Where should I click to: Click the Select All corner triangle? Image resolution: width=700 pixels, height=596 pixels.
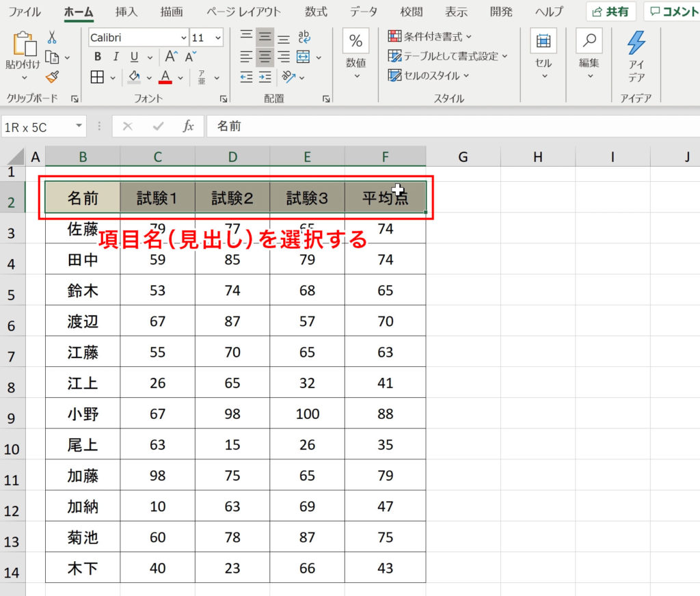pyautogui.click(x=16, y=157)
